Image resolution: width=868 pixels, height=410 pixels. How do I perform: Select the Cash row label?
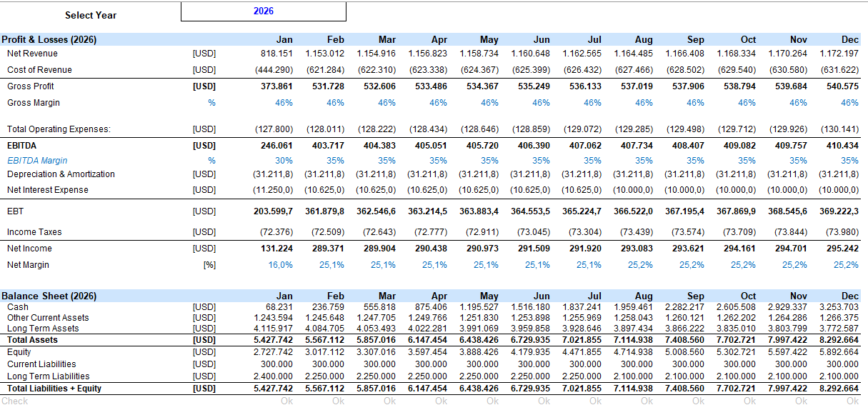click(x=18, y=307)
